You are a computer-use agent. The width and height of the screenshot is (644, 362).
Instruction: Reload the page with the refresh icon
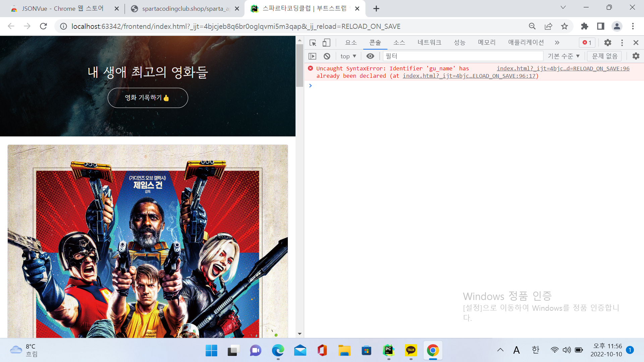[43, 26]
